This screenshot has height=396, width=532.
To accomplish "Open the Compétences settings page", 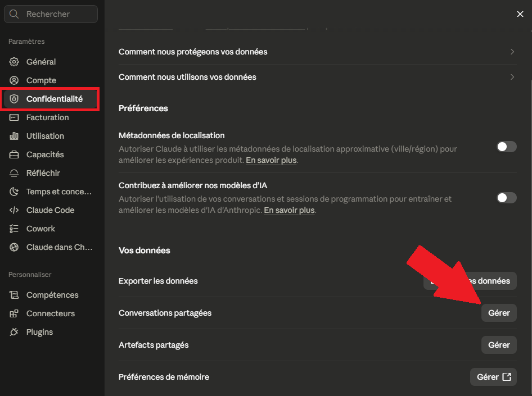I will pos(51,295).
